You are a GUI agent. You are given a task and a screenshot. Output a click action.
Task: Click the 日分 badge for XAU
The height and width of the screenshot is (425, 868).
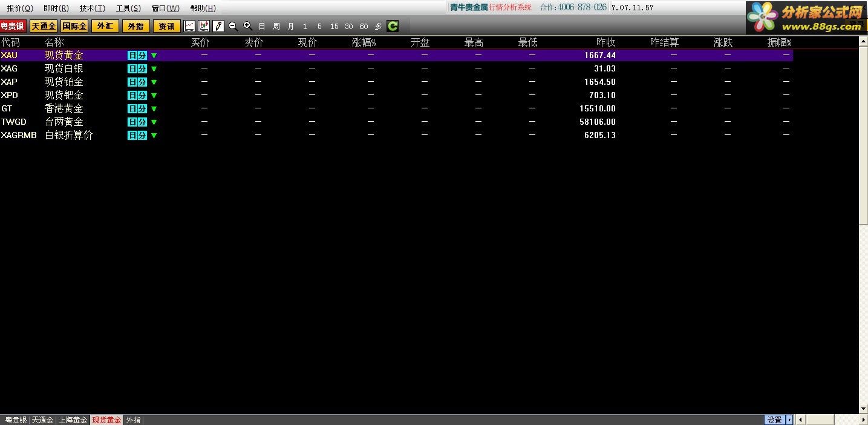tap(137, 55)
